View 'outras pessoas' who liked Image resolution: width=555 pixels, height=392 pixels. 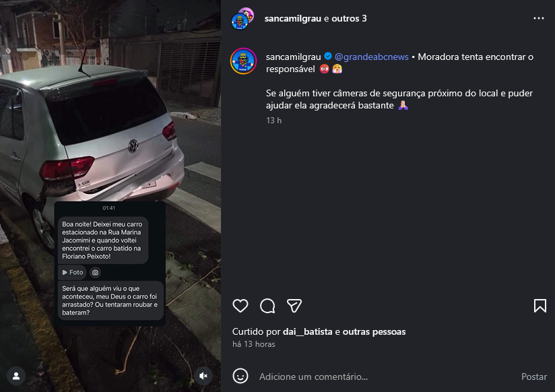(x=374, y=332)
